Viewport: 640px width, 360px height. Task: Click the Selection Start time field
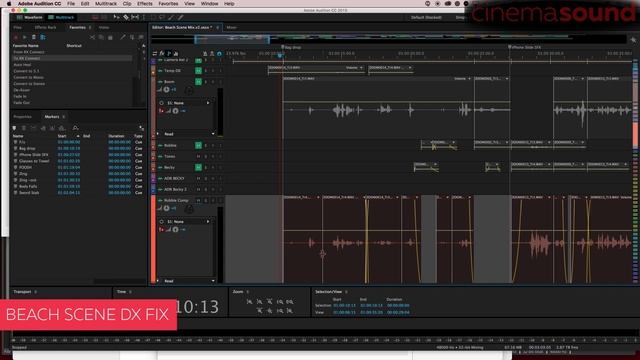344,305
